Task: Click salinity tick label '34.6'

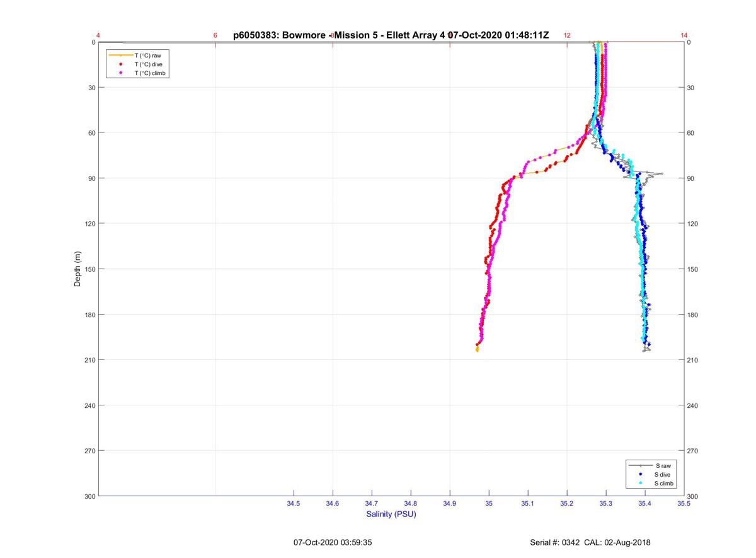Action: click(333, 504)
